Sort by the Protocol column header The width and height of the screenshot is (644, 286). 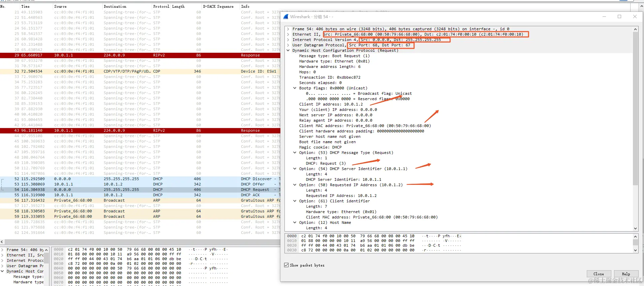[x=161, y=6]
